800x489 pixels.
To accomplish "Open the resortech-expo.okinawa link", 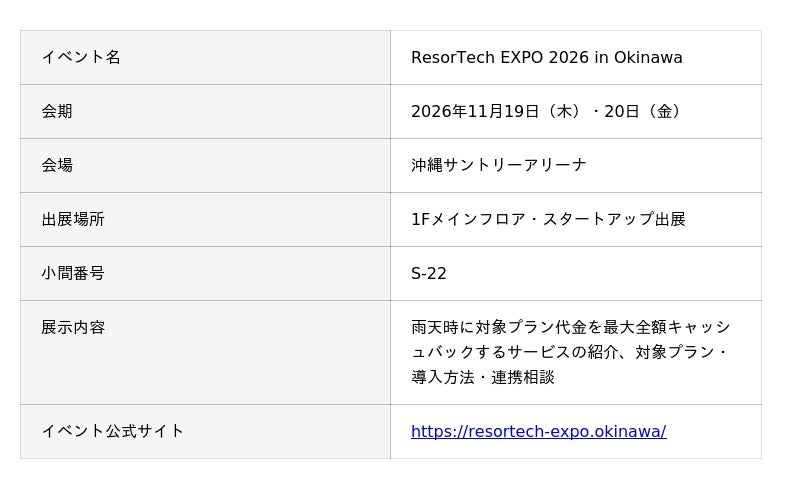I will coord(538,432).
